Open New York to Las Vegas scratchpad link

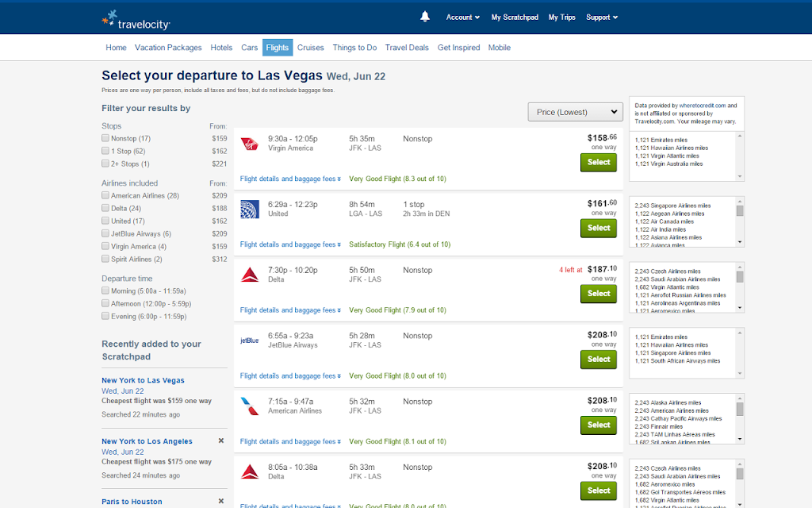(x=143, y=380)
